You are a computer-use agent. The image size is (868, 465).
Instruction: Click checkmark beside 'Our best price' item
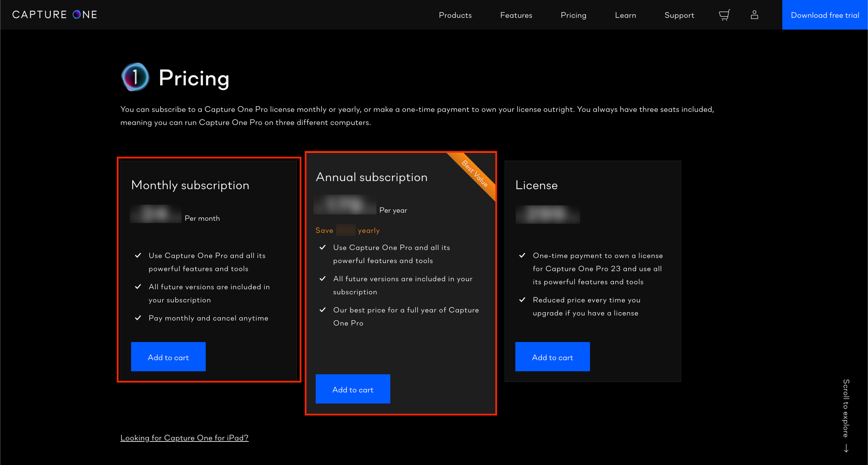pyautogui.click(x=322, y=310)
